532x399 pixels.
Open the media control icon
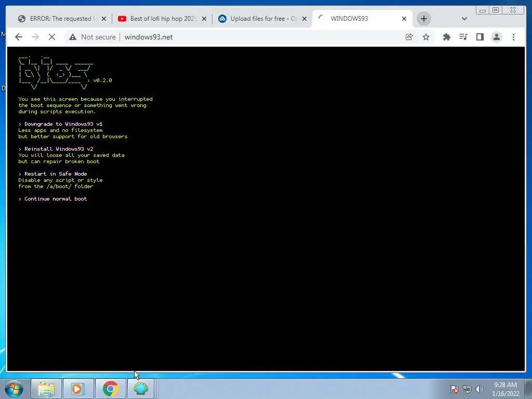[x=463, y=37]
